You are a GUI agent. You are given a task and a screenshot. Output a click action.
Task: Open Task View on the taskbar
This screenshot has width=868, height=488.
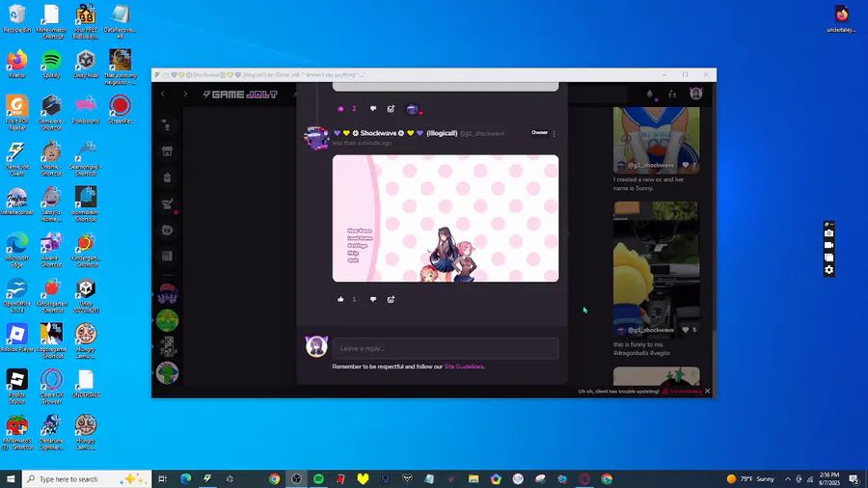[163, 479]
